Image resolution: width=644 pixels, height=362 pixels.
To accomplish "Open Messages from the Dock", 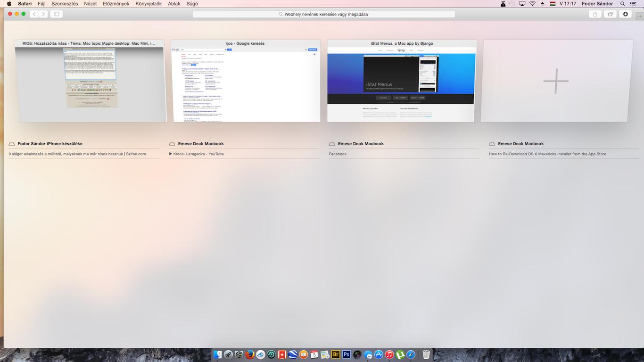I will click(x=368, y=354).
